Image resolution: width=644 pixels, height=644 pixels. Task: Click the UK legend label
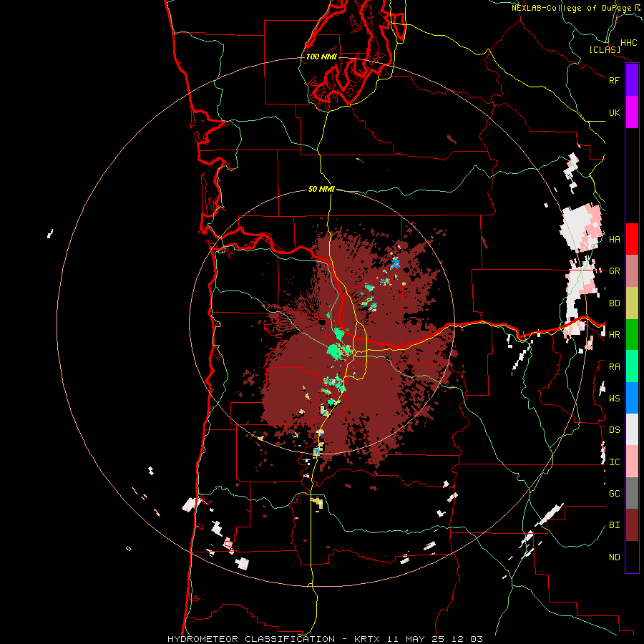(x=614, y=112)
